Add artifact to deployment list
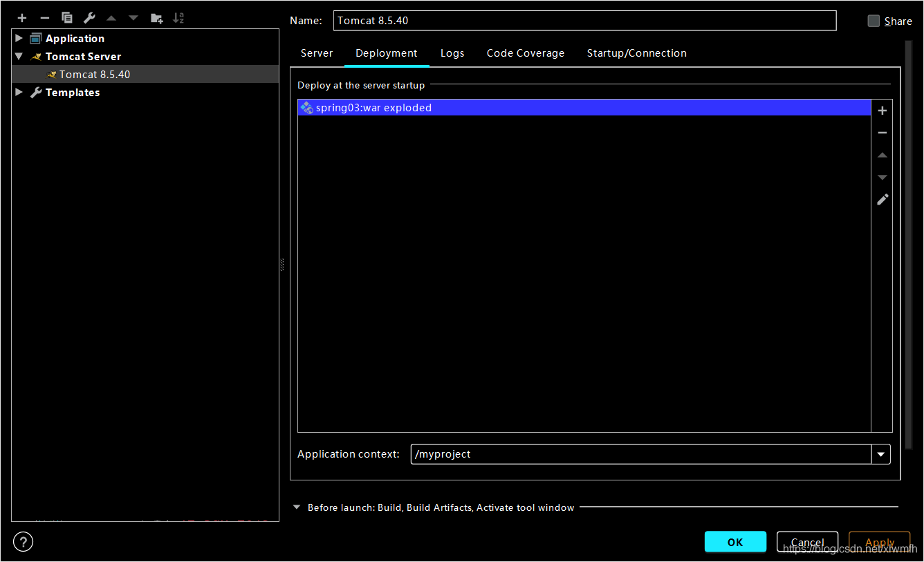This screenshot has height=562, width=924. pyautogui.click(x=883, y=111)
